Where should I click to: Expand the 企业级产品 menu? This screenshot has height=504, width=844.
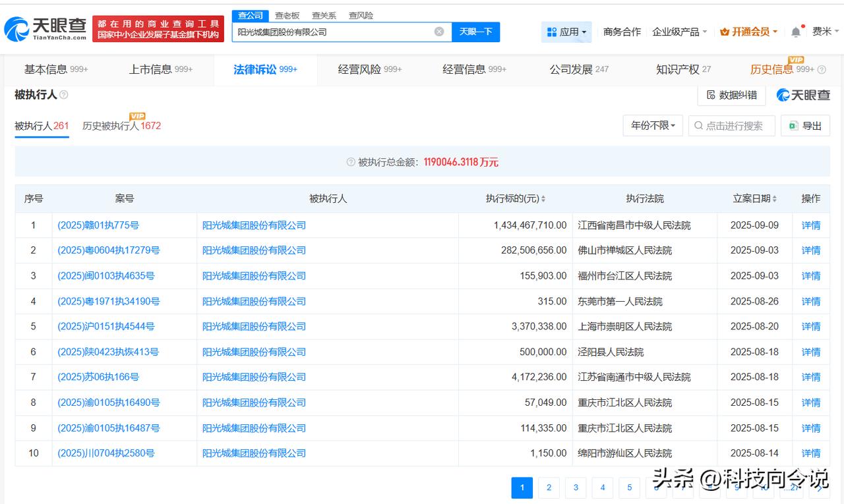[x=679, y=32]
